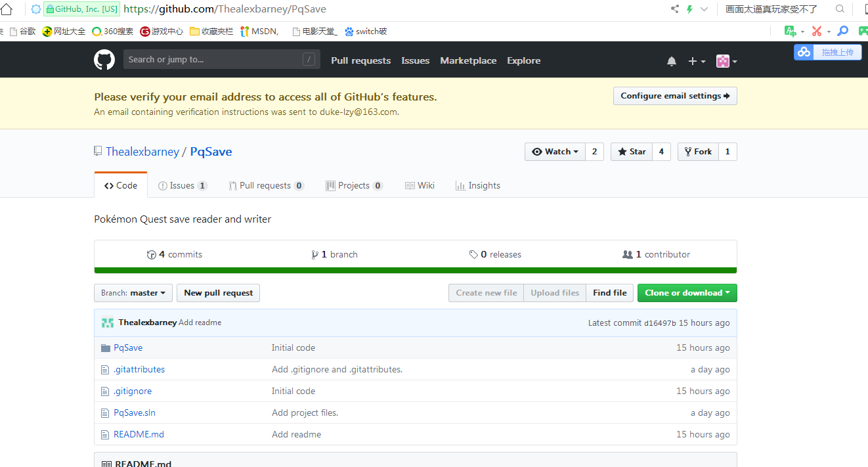Click the .gitattributes file icon
Screen dimensions: 868x467
coord(104,370)
